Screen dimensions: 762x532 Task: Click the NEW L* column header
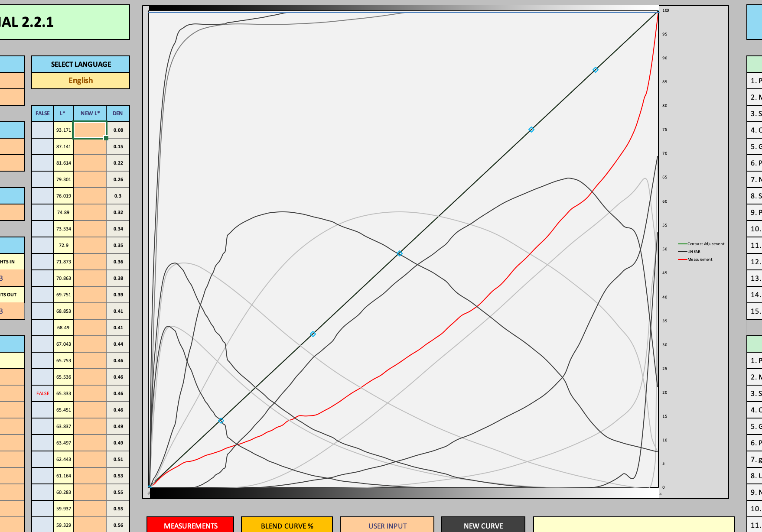click(x=90, y=114)
